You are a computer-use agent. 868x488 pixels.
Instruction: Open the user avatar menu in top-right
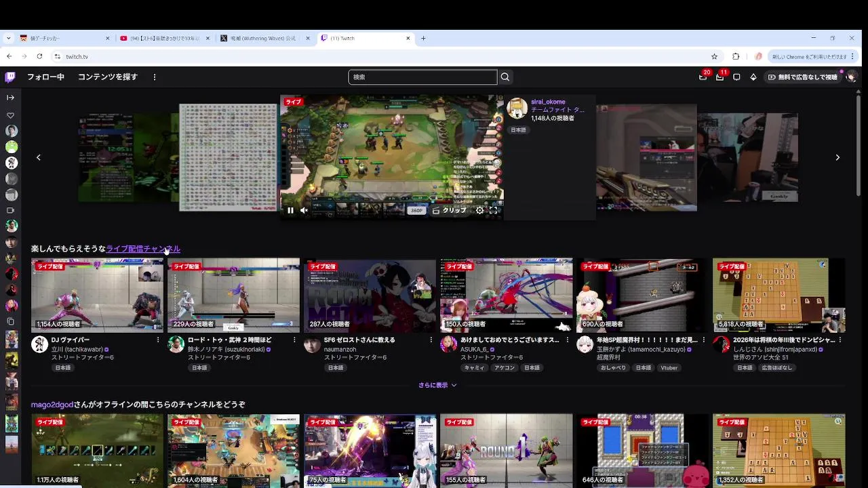tap(851, 77)
